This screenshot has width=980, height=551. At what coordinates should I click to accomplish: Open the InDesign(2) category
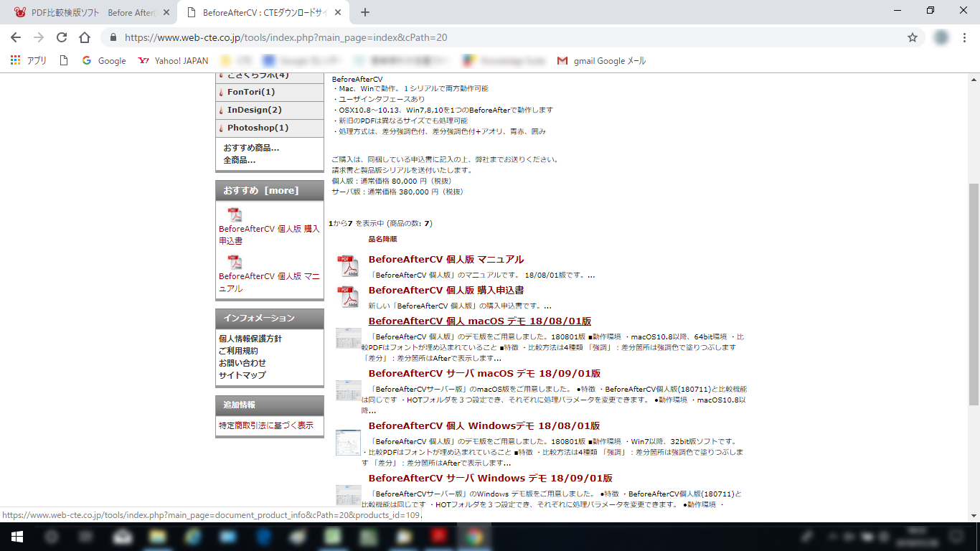pos(255,110)
